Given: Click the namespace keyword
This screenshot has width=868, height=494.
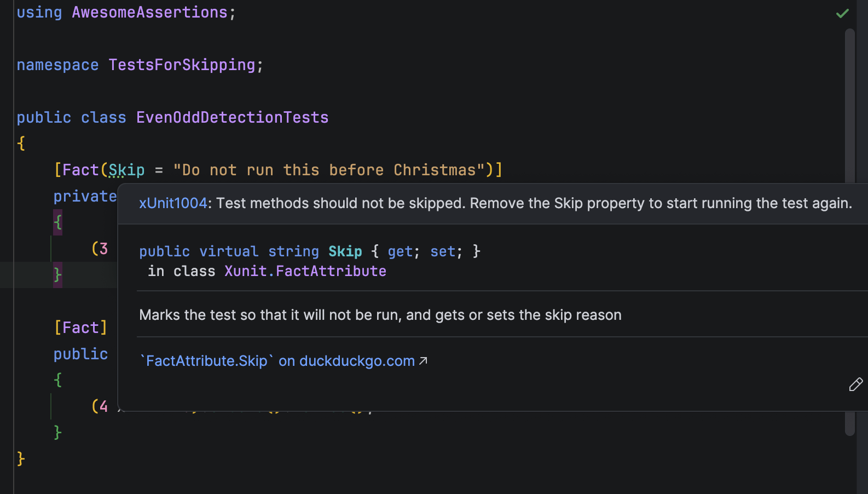Looking at the screenshot, I should click(x=57, y=65).
